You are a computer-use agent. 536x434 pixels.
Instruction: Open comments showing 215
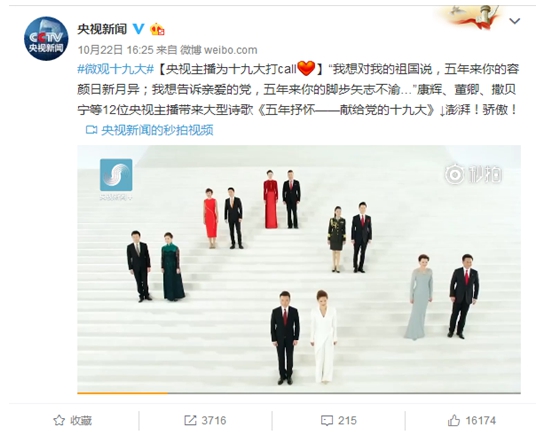(339, 420)
